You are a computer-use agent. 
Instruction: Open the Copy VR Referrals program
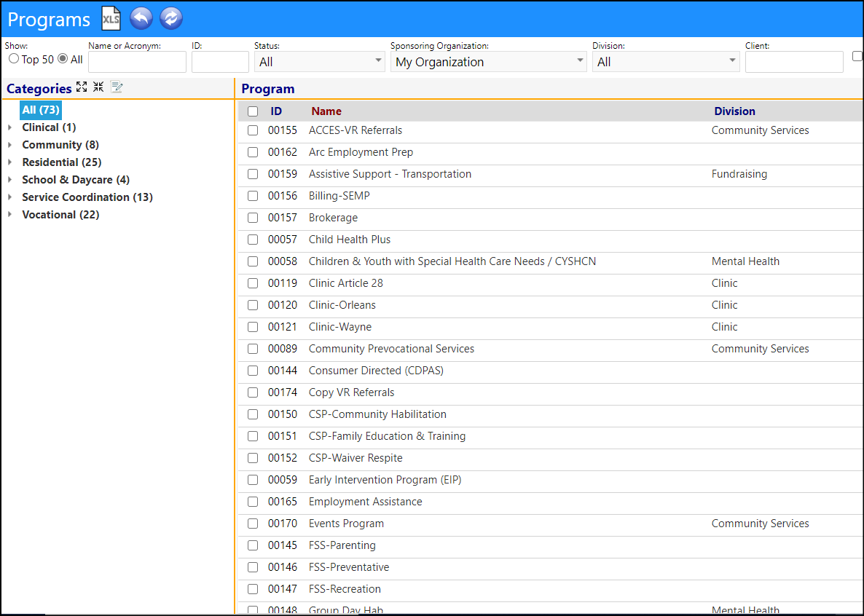[x=352, y=392]
